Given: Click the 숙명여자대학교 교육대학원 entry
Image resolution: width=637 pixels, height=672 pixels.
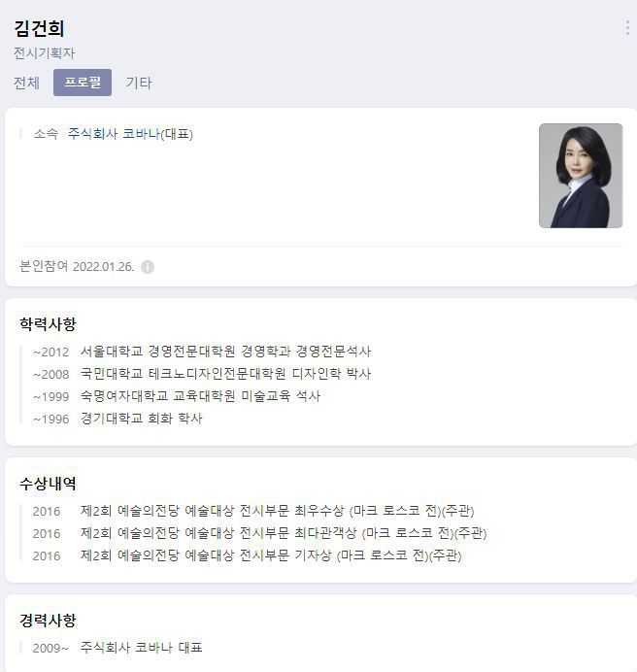Looking at the screenshot, I should click(x=177, y=396).
